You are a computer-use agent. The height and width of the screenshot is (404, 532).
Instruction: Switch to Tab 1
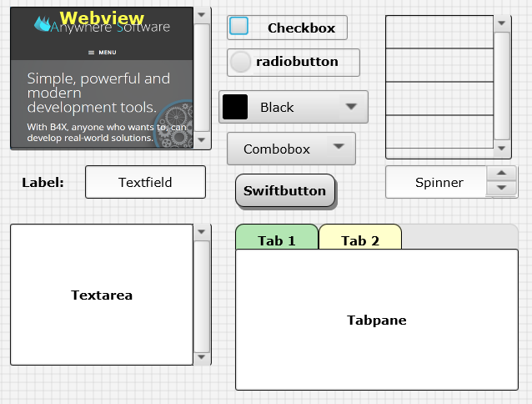pos(277,237)
